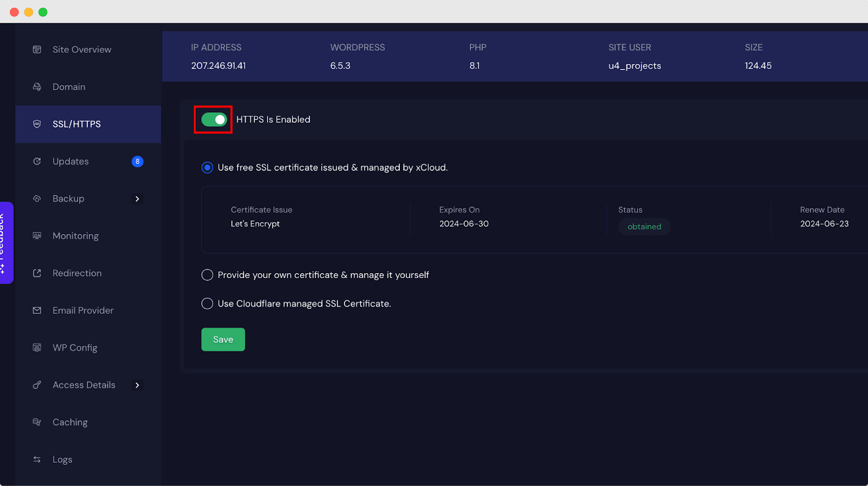Click the WordPress version 6.5.3
This screenshot has width=868, height=486.
pos(340,66)
